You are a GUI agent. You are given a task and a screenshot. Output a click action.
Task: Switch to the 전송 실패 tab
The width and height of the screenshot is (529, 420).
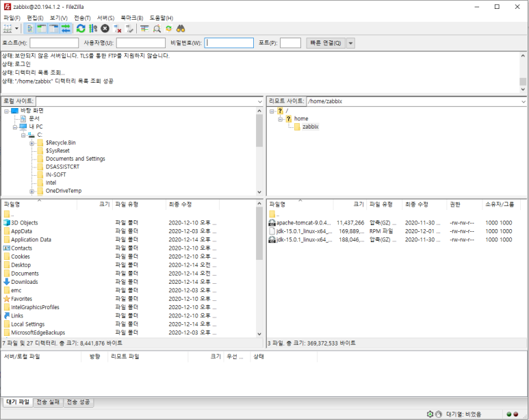pyautogui.click(x=48, y=402)
